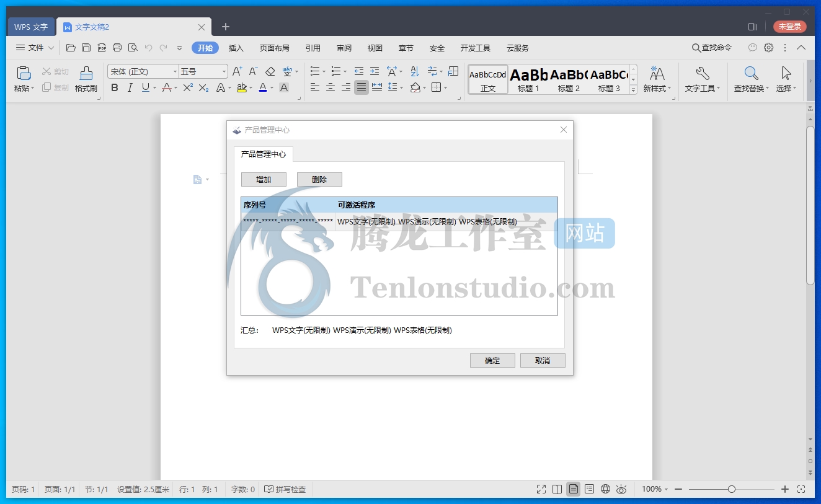Click the Print icon in quick toolbar

pyautogui.click(x=117, y=48)
